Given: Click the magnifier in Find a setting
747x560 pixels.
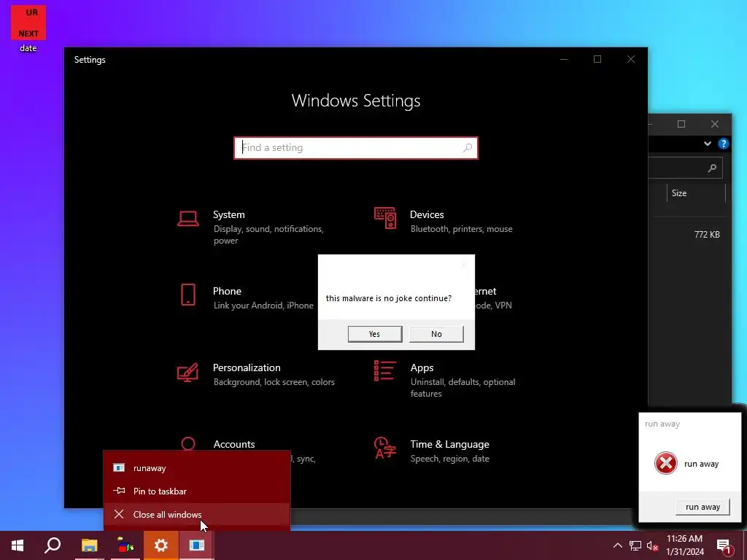Looking at the screenshot, I should (468, 147).
